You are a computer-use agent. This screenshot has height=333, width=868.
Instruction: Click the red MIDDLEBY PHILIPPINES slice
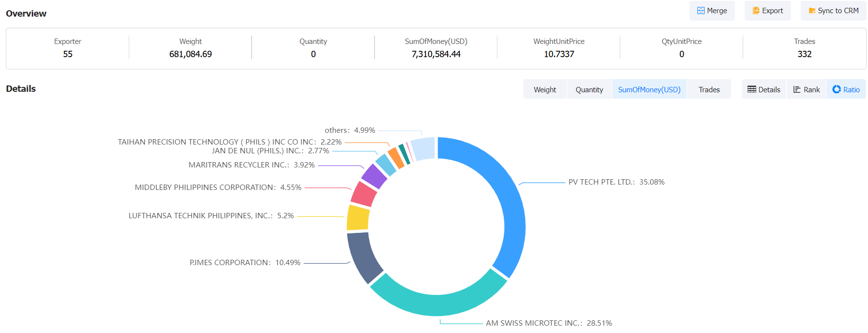point(363,194)
